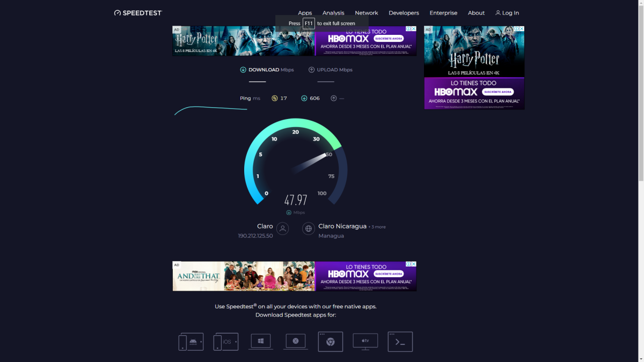
Task: Click the Claro Nicaragua server name
Action: pyautogui.click(x=342, y=226)
